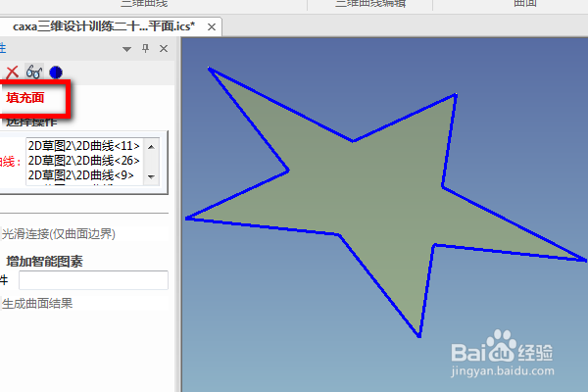Click the blue sphere apply icon

[x=56, y=73]
